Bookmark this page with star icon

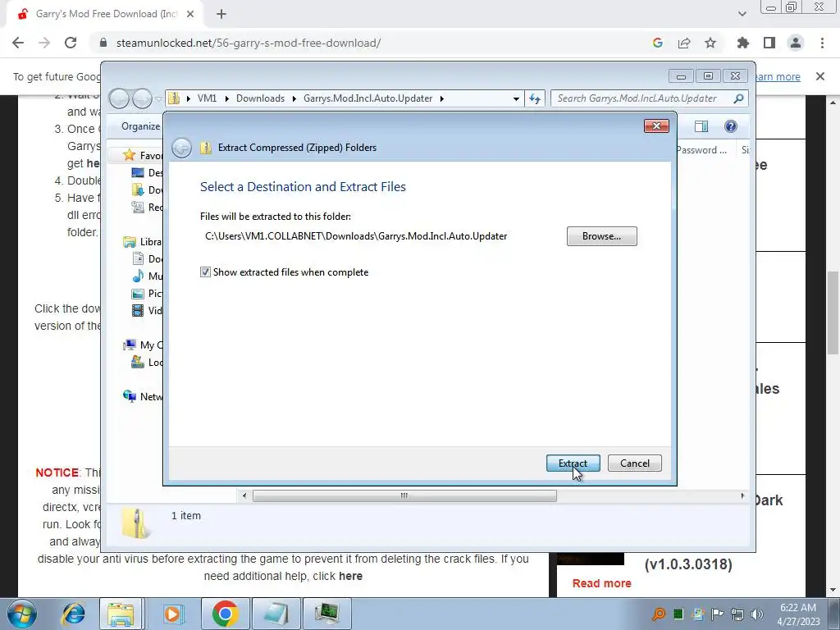[710, 43]
